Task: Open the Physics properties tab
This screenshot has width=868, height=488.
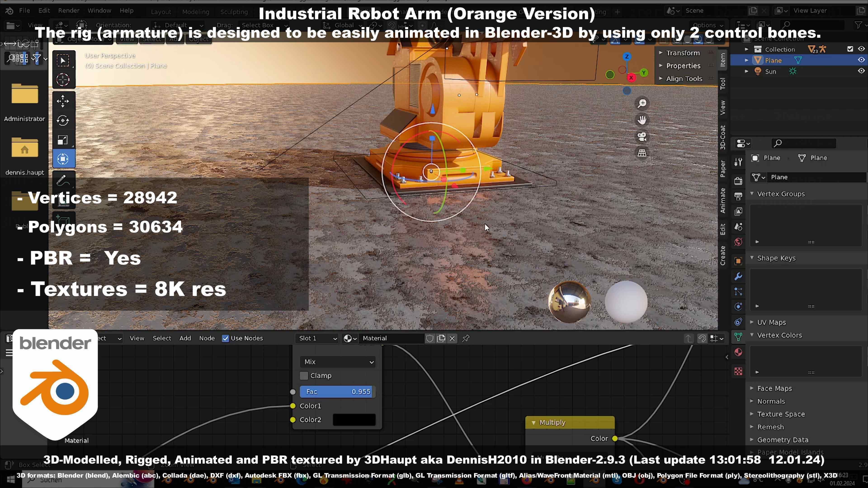Action: click(x=738, y=307)
